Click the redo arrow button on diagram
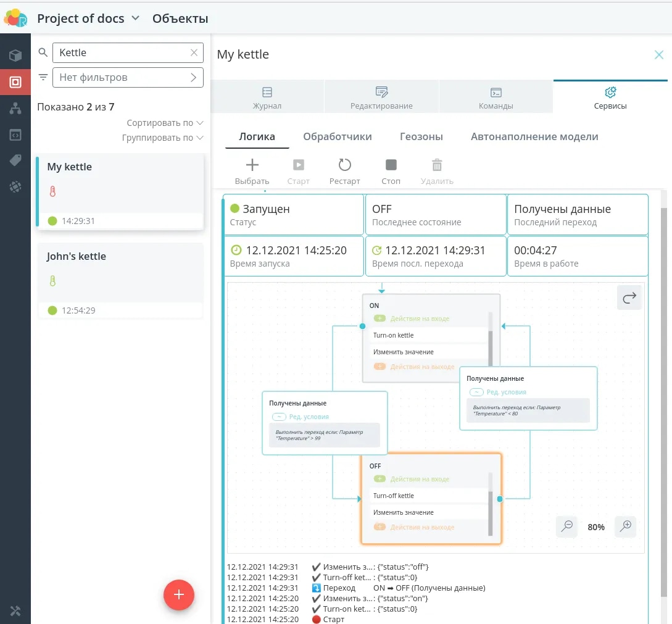Viewport: 672px width, 624px height. point(629,297)
